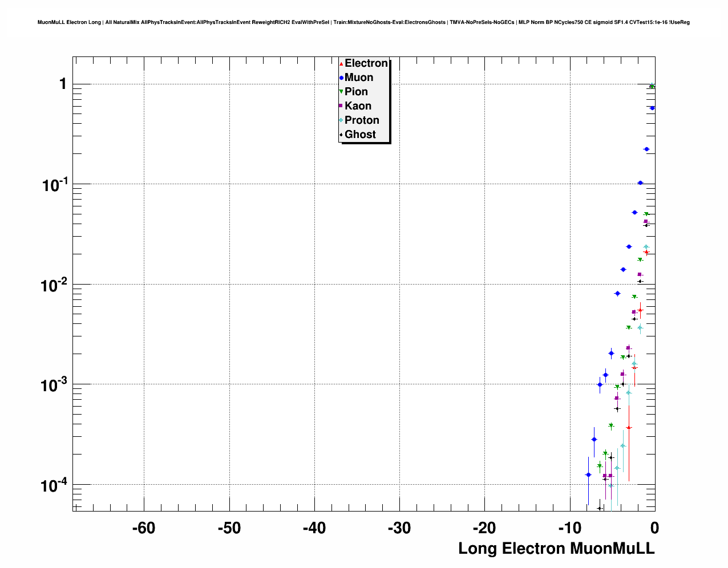Select the Proton label in legend
The width and height of the screenshot is (728, 568).
click(362, 120)
